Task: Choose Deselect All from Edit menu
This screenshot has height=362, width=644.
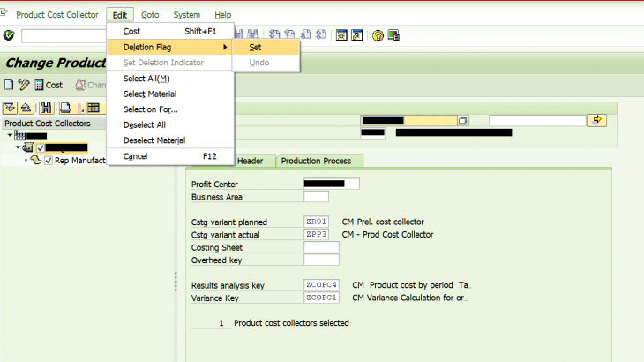Action: 170,124
